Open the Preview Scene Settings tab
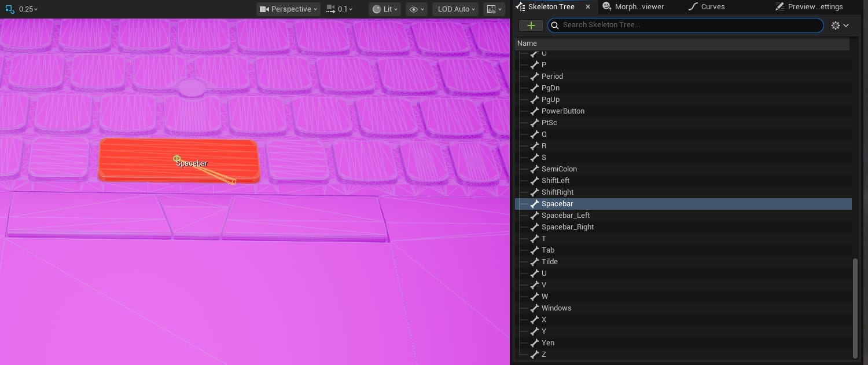The width and height of the screenshot is (868, 365). pos(809,7)
